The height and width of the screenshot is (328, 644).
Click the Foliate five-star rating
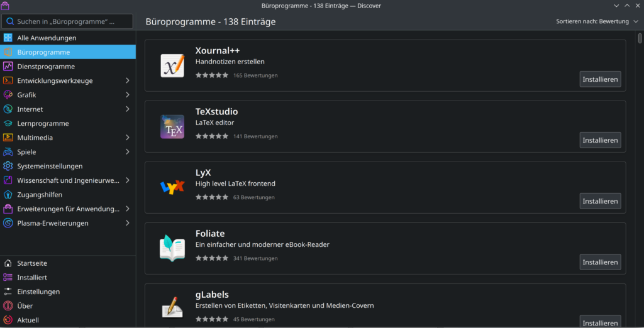(x=212, y=258)
